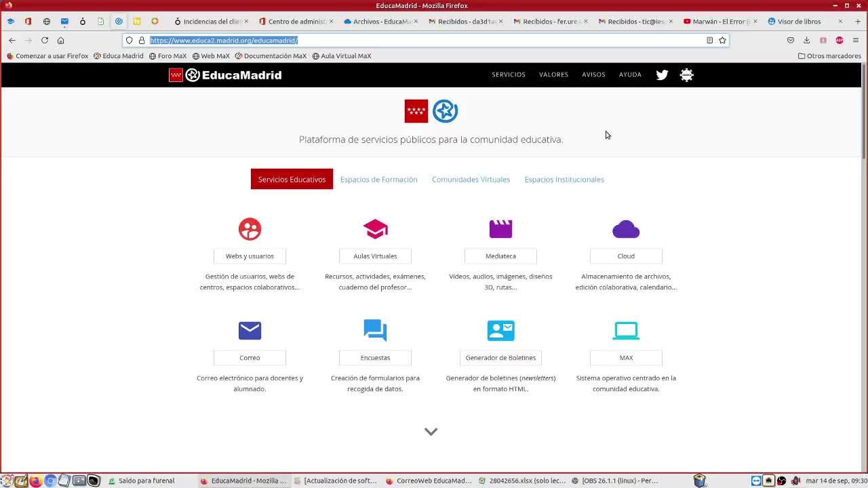
Task: Switch to Centro de administración browser tab
Action: (296, 22)
